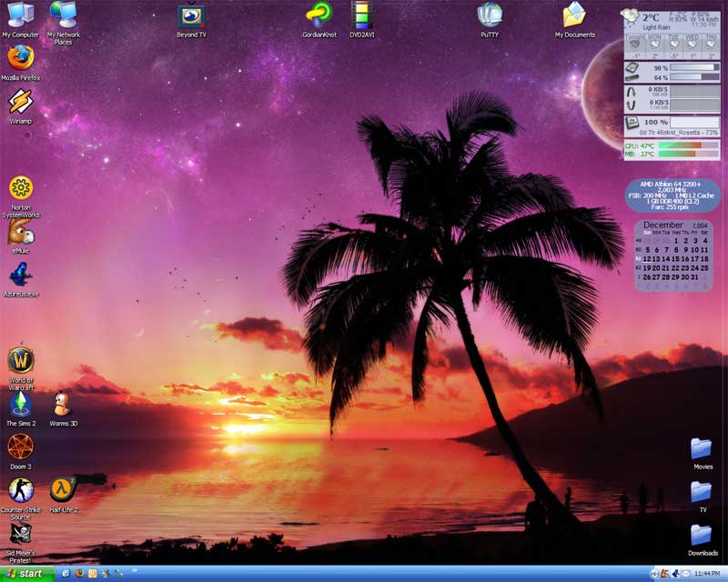The width and height of the screenshot is (728, 582).
Task: Expand hidden system tray icons arrow
Action: pos(654,574)
